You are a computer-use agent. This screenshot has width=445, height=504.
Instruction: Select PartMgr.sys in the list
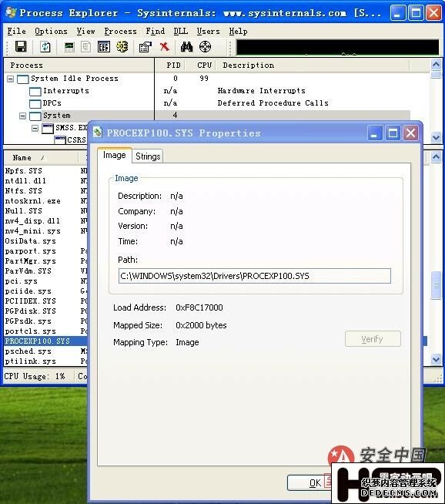[x=30, y=261]
